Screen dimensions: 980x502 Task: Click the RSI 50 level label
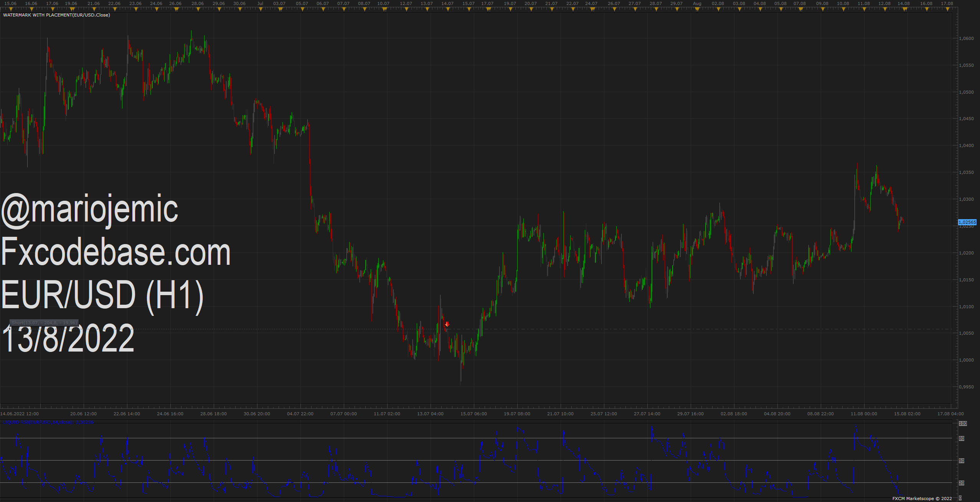click(962, 461)
